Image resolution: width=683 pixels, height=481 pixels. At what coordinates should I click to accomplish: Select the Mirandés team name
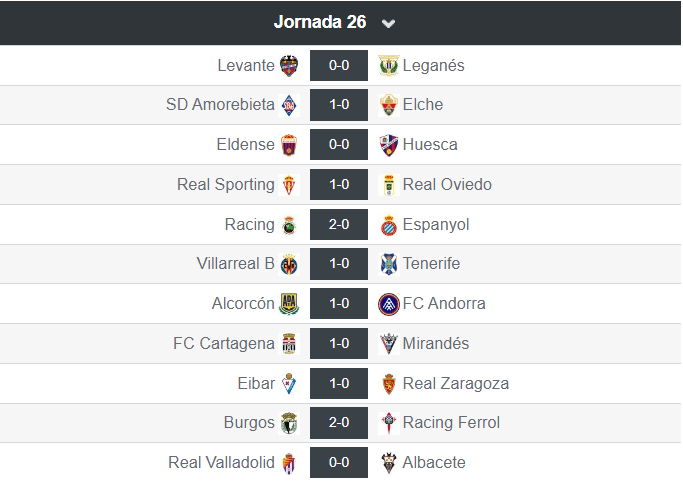[x=436, y=343]
